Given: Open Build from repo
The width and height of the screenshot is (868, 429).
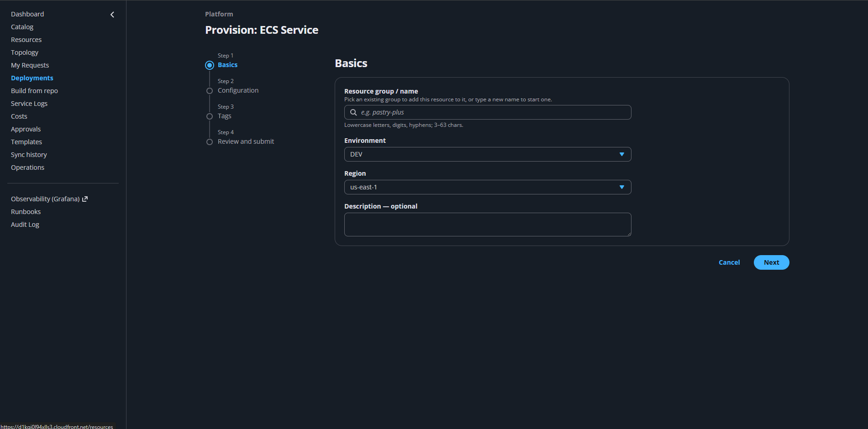Looking at the screenshot, I should 34,91.
